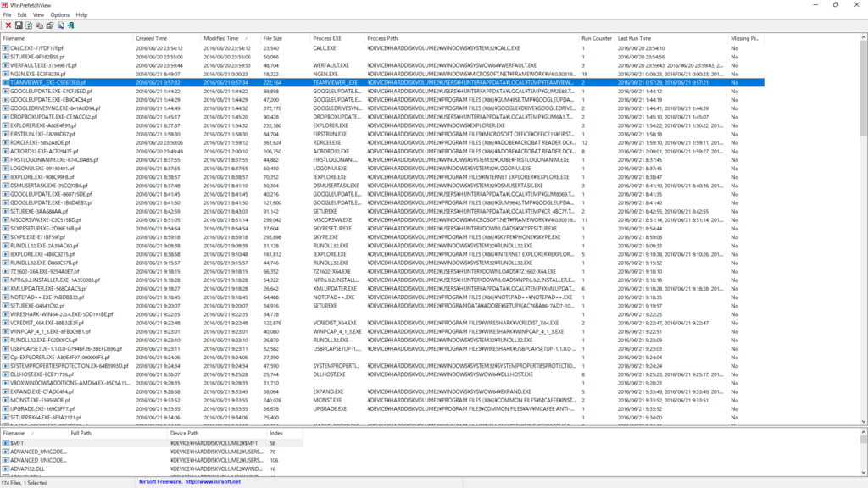
Task: Click the file icon beside CALC.EXE-77FDF17F.pf
Action: coord(6,48)
